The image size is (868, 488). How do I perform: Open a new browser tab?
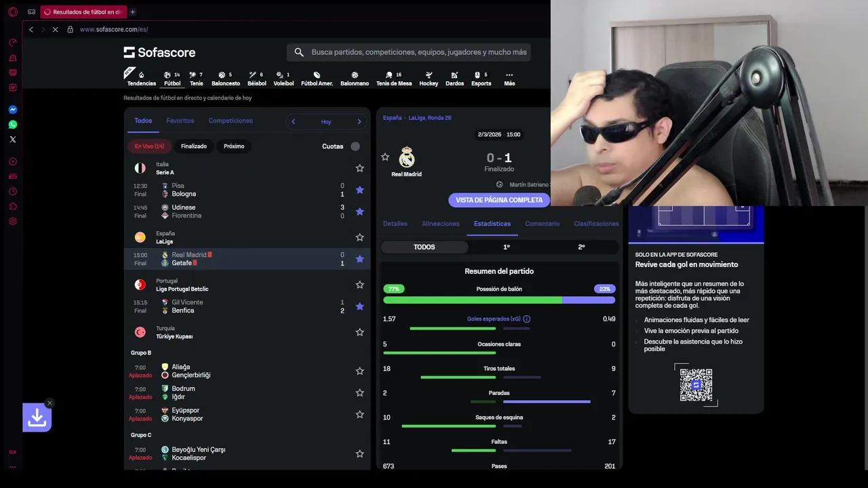[x=132, y=12]
